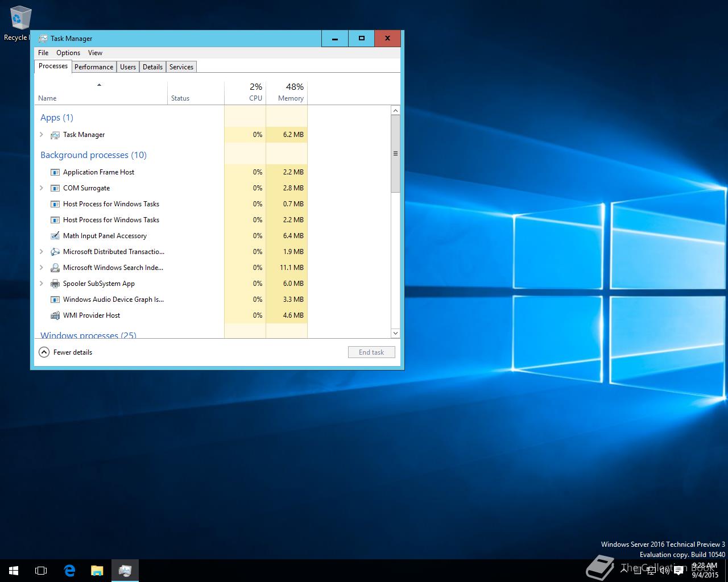Expand the Microsoft Distributed Transaction row

tap(42, 252)
